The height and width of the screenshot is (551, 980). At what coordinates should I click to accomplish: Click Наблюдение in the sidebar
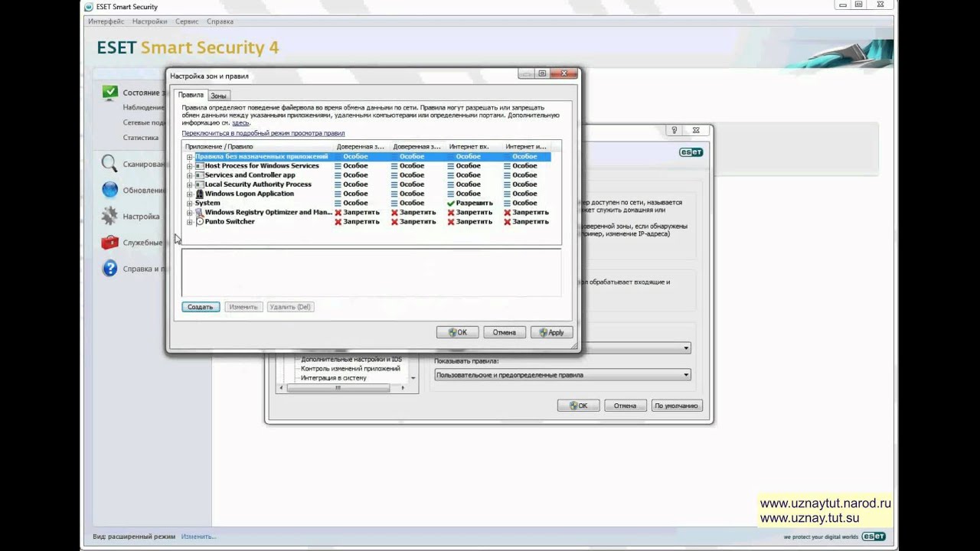(x=144, y=107)
